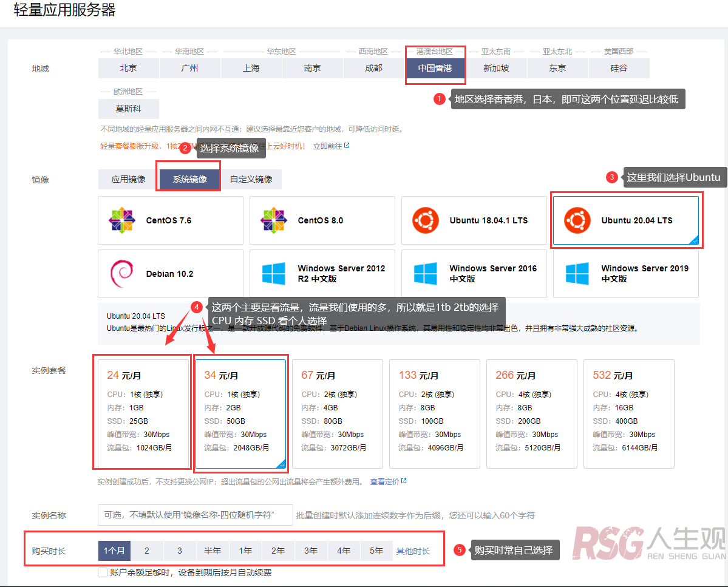Choose the 半年 purchase duration

(213, 551)
